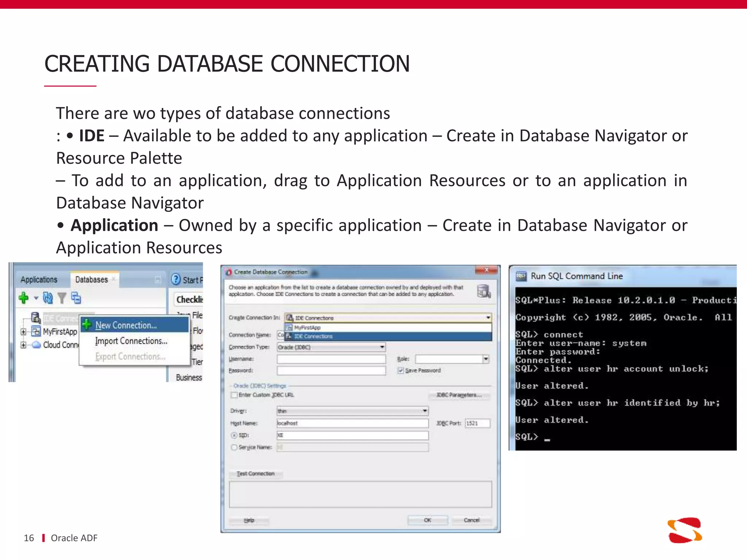Screen dimensions: 747x560
Task: Click the Help button in dialog
Action: point(249,520)
